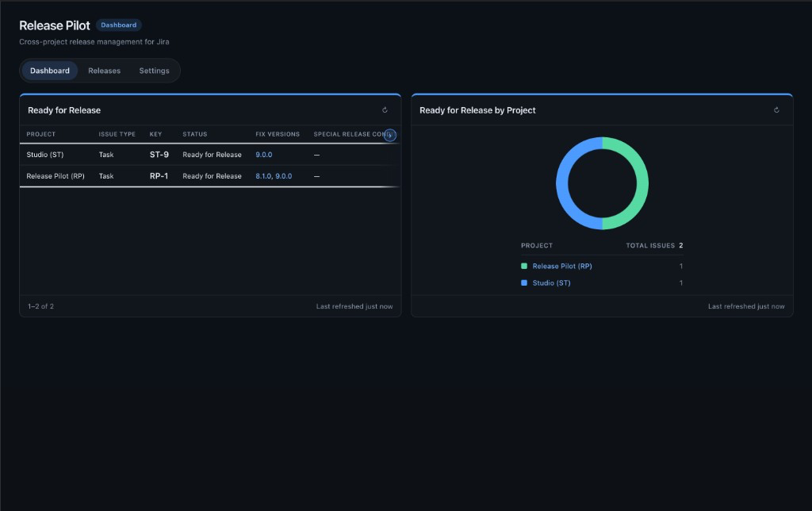Click Task cell in ST-9 row

106,155
